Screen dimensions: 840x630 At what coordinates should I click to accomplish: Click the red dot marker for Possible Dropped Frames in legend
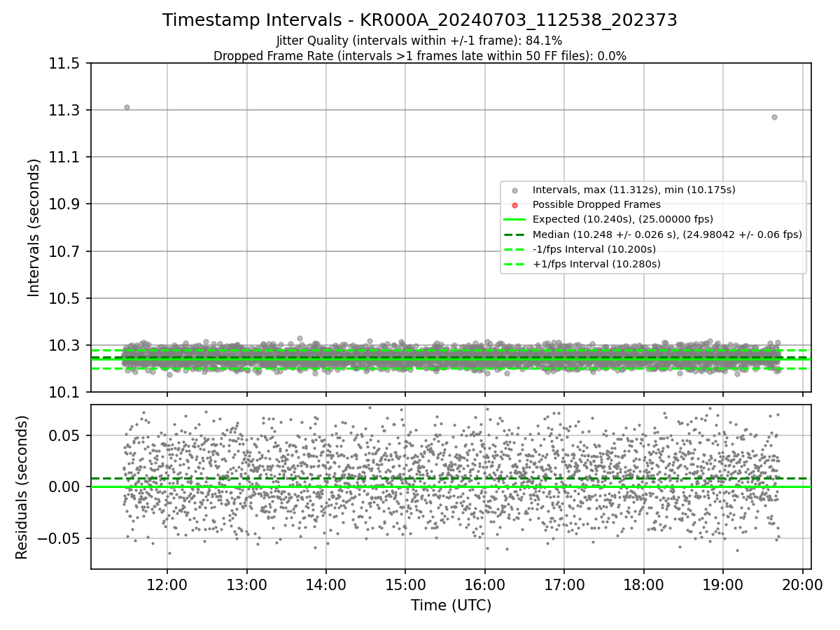pyautogui.click(x=514, y=205)
